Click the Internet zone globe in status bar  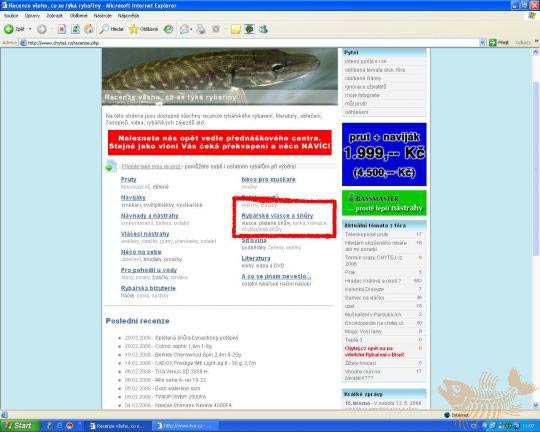click(447, 415)
